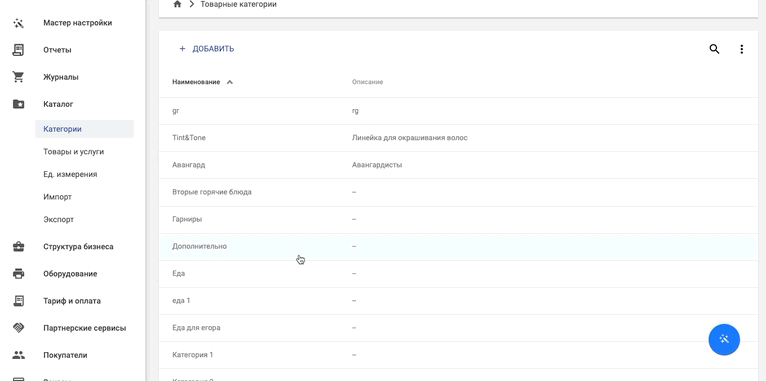Open the Гарниры category
Screen dimensions: 766x381
pyautogui.click(x=458, y=219)
